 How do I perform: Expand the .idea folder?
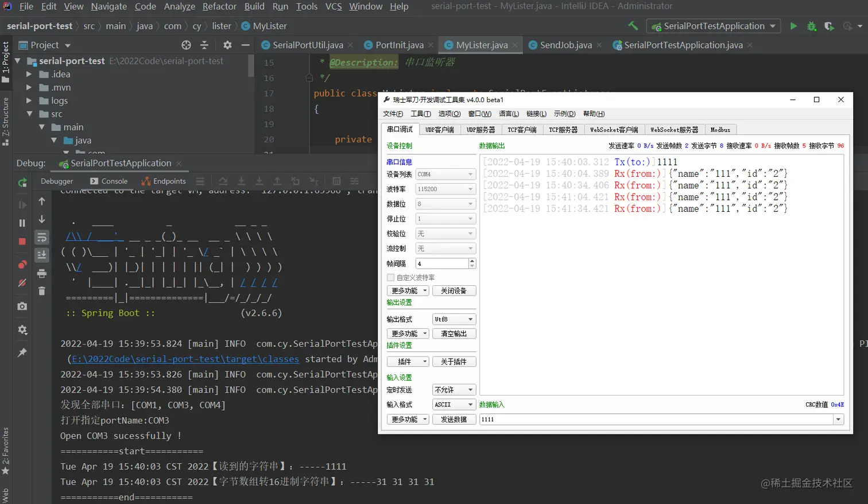tap(29, 74)
